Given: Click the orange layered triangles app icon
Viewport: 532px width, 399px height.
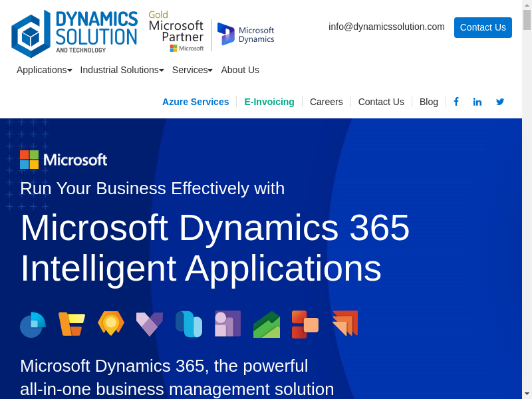Looking at the screenshot, I should pos(344,324).
